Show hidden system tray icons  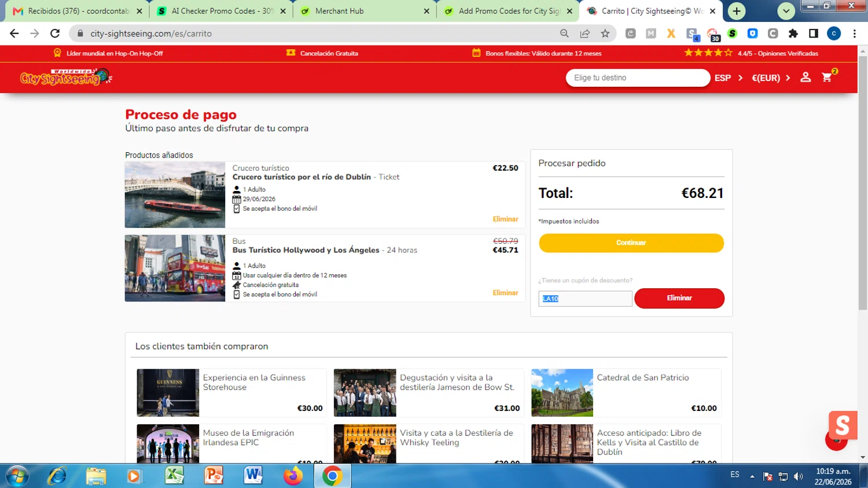(x=752, y=476)
